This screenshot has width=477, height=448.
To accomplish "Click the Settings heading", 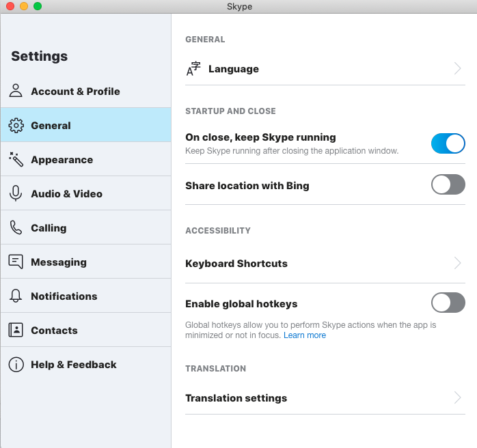I will [40, 56].
